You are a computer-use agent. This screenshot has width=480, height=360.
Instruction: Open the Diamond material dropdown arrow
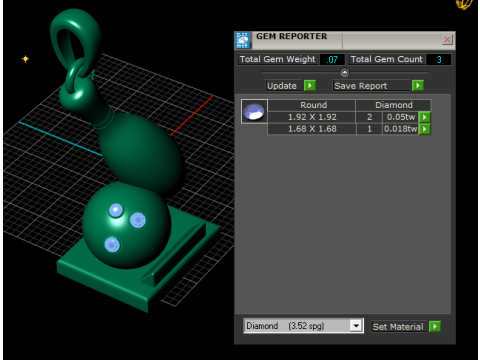(x=356, y=326)
